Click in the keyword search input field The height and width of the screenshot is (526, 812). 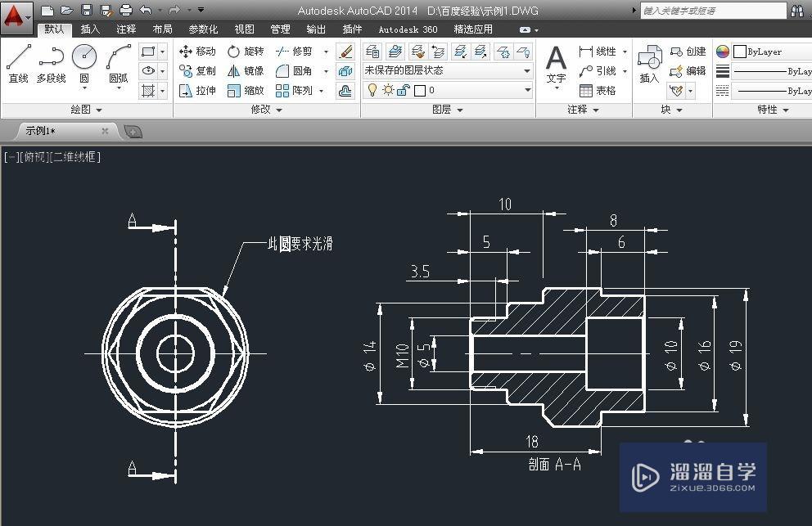click(713, 11)
